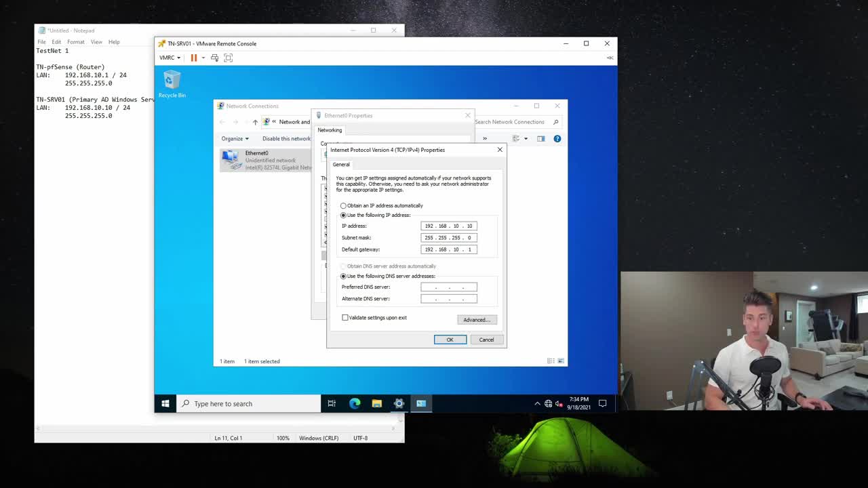This screenshot has width=868, height=488.
Task: Click the Default gateway field
Action: pos(449,249)
